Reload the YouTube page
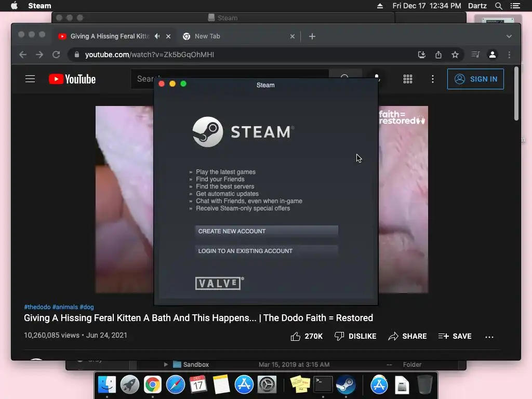Screen dimensions: 532x399 [x=56, y=55]
